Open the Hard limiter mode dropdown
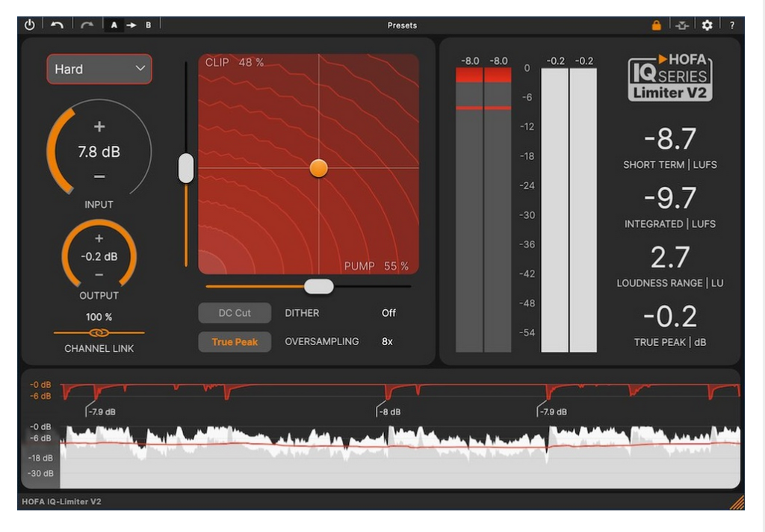 click(x=99, y=69)
